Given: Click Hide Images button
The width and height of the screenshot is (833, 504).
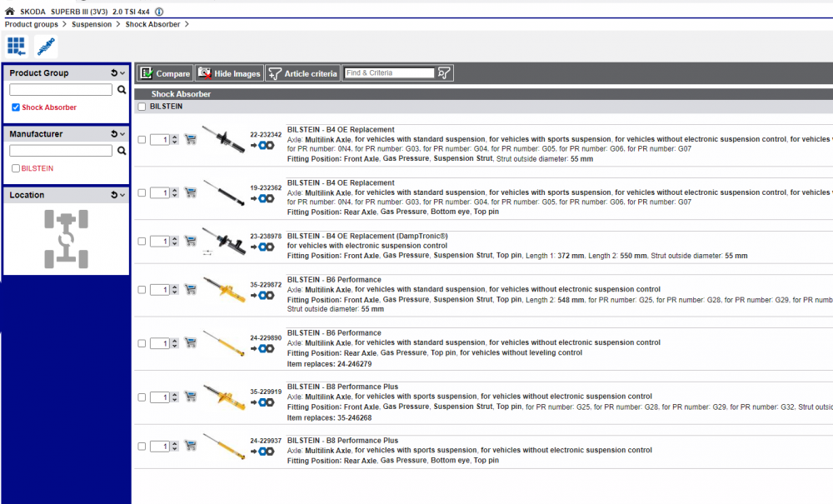Looking at the screenshot, I should pos(229,73).
